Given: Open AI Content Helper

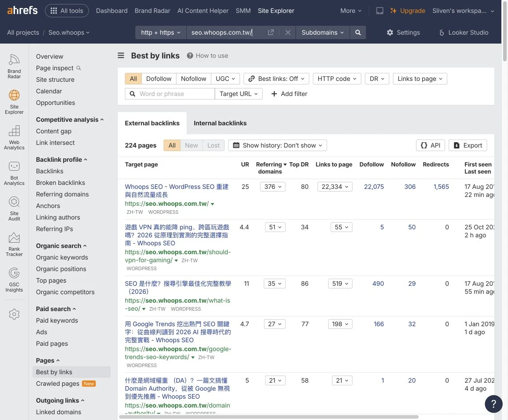Looking at the screenshot, I should coord(203,11).
